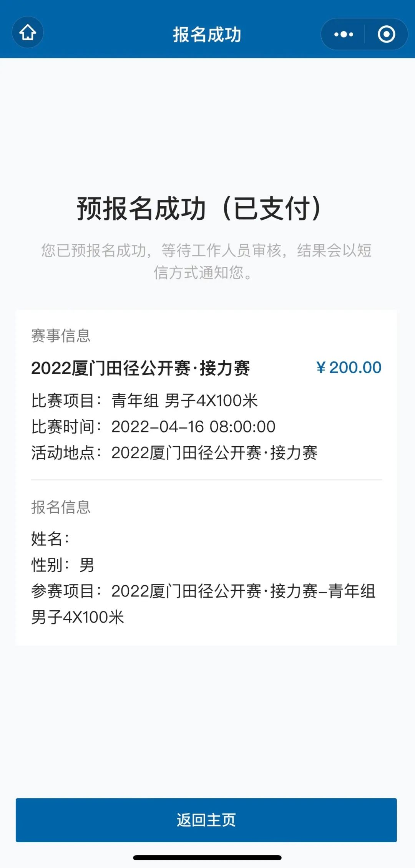The width and height of the screenshot is (415, 868).
Task: Click the 比赛时间 2022-04-16 row
Action: coord(153,427)
